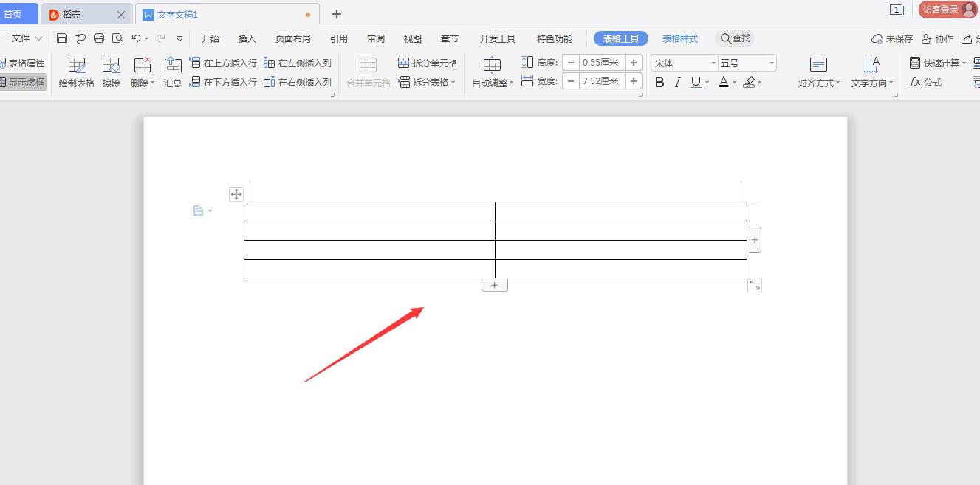Click the 合并单元格 merge cells button
The width and height of the screenshot is (980, 485).
pos(369,72)
